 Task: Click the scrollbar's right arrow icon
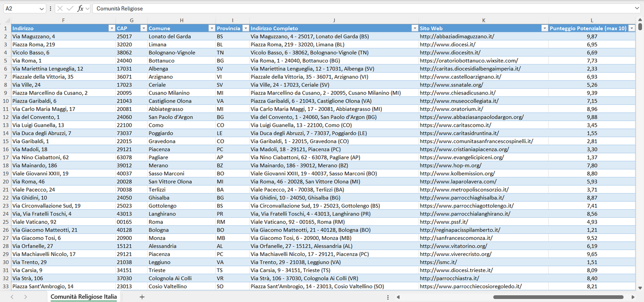(632, 297)
